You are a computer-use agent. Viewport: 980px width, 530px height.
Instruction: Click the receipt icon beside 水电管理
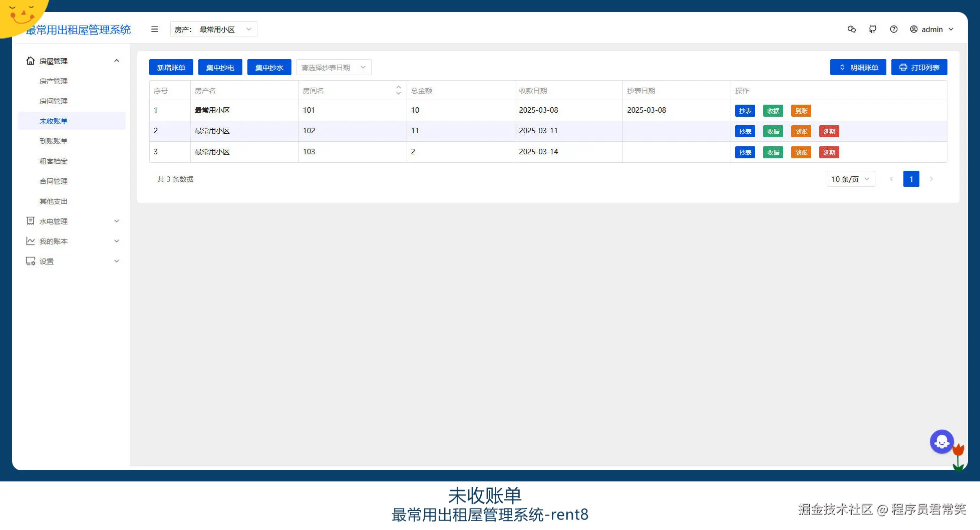(x=30, y=221)
